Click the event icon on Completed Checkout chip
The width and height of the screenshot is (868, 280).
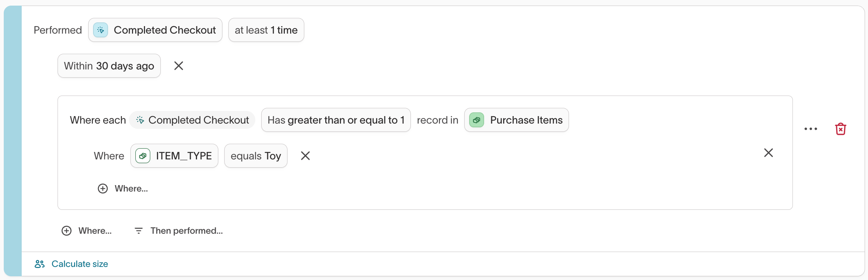tap(100, 30)
